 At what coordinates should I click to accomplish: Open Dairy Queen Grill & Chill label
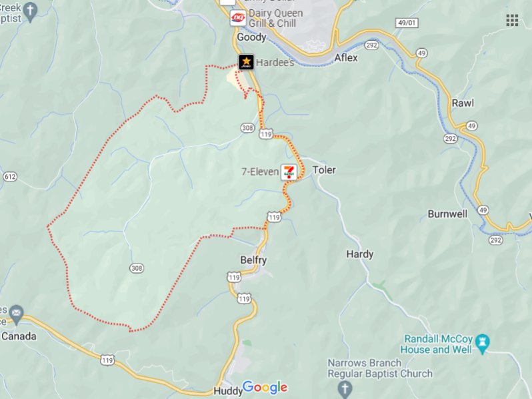pyautogui.click(x=275, y=18)
